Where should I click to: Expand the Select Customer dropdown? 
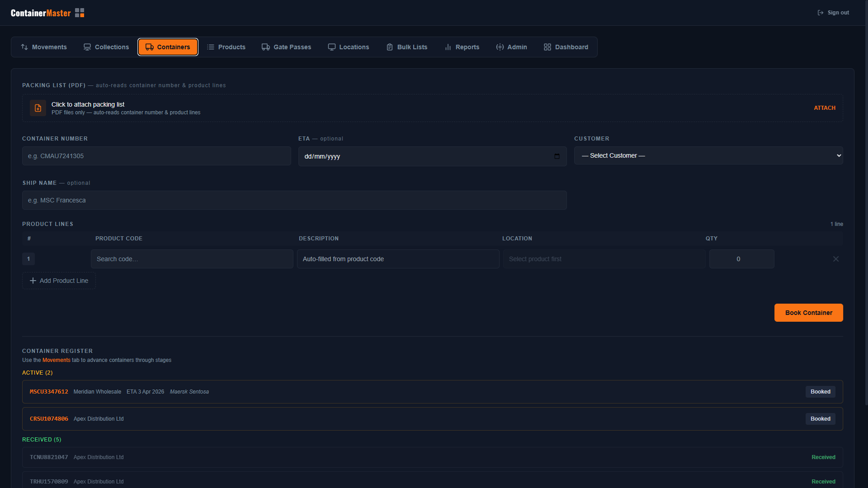[708, 155]
